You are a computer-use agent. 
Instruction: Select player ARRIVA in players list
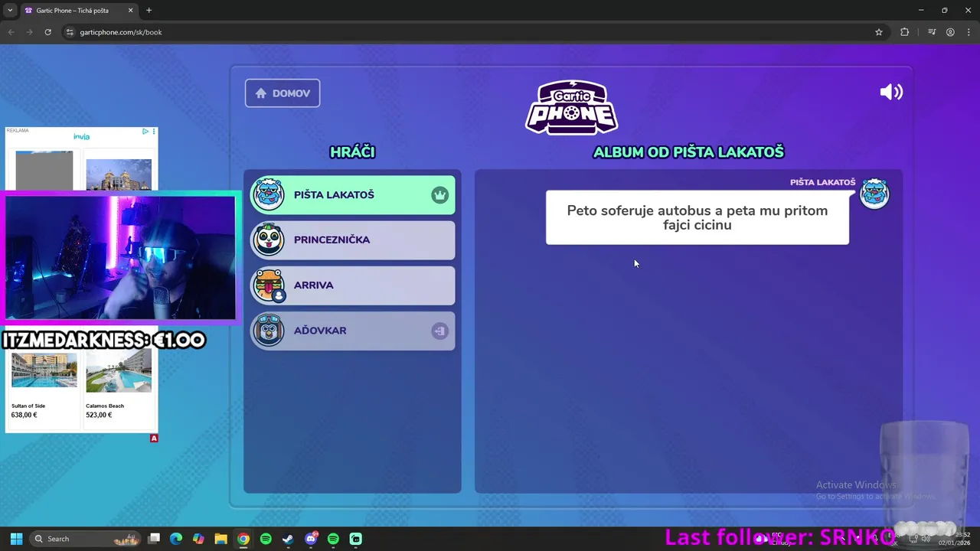(x=353, y=285)
